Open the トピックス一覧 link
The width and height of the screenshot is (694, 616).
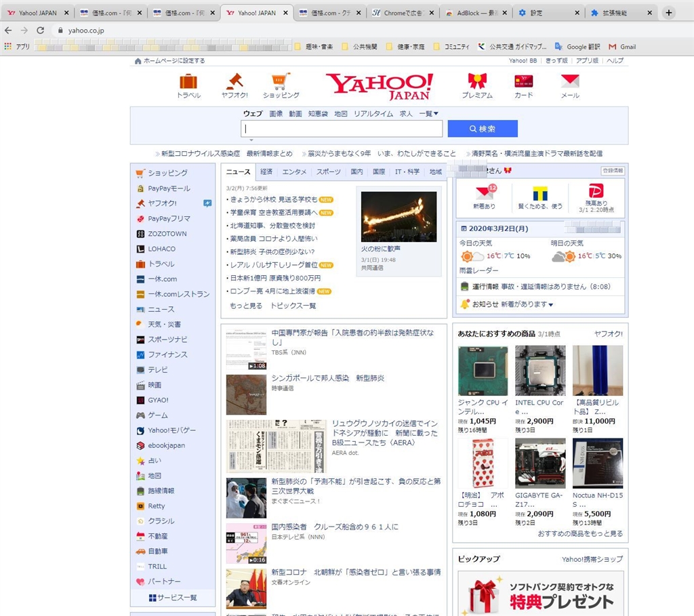coord(293,306)
